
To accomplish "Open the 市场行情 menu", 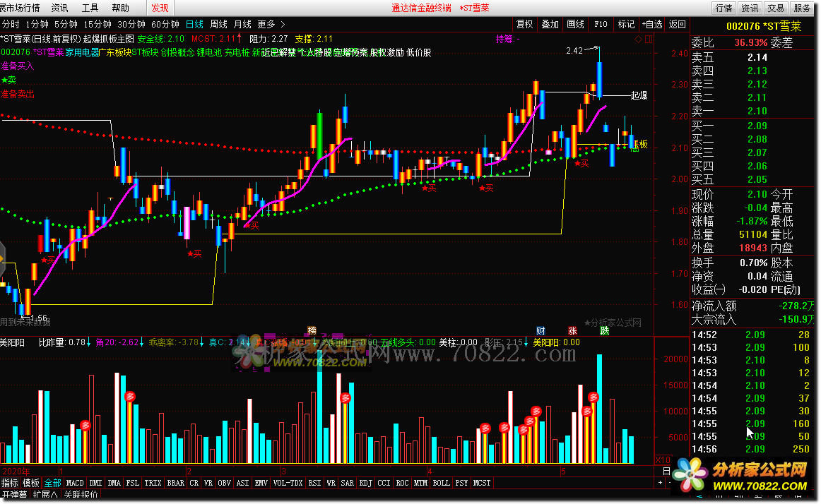I will (x=20, y=8).
